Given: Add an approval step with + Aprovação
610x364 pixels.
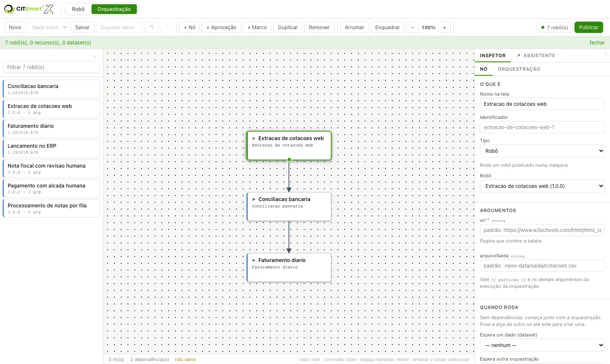Looking at the screenshot, I should click(x=221, y=28).
